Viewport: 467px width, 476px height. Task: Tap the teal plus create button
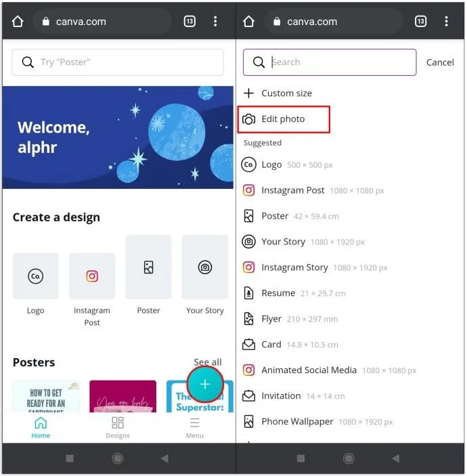click(x=205, y=385)
